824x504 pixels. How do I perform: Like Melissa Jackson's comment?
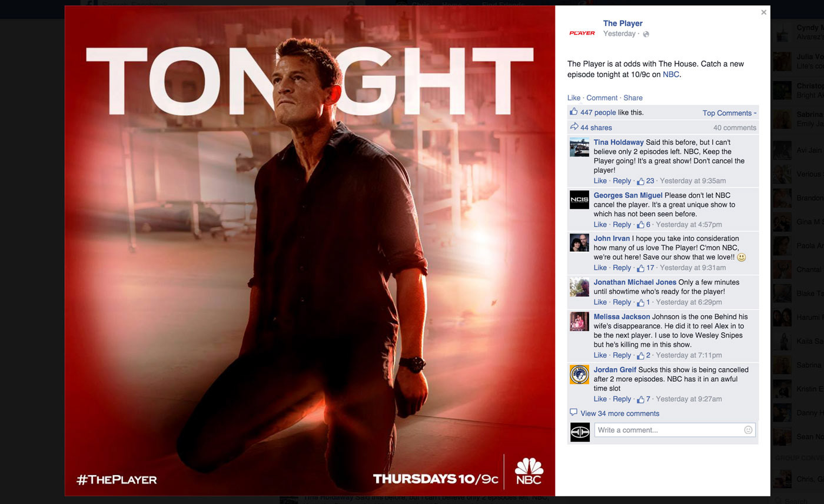point(600,355)
